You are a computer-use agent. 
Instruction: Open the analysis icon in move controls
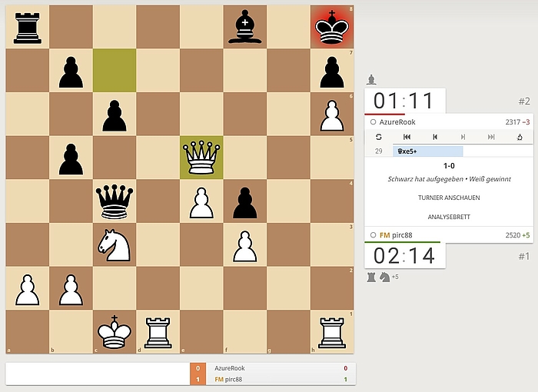tap(520, 137)
